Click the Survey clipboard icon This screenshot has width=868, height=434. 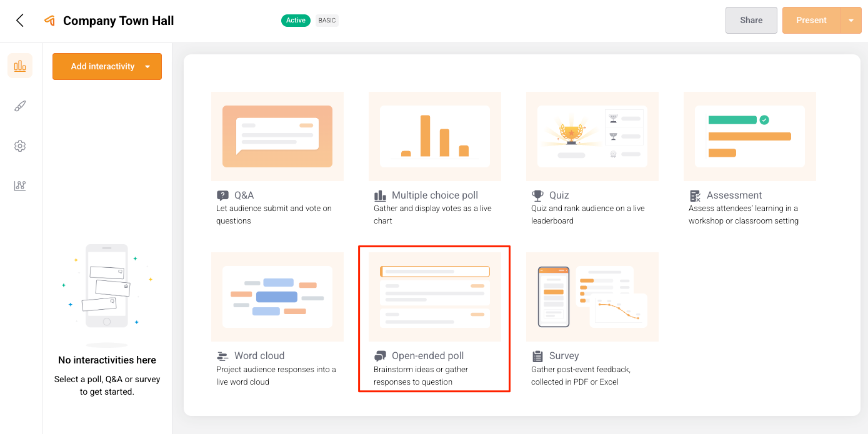tap(539, 355)
